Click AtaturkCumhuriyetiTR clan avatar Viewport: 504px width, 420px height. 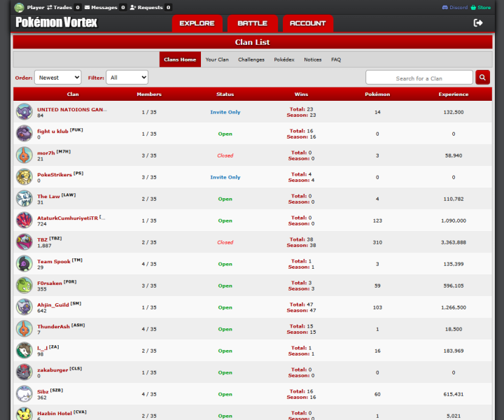[x=24, y=220]
